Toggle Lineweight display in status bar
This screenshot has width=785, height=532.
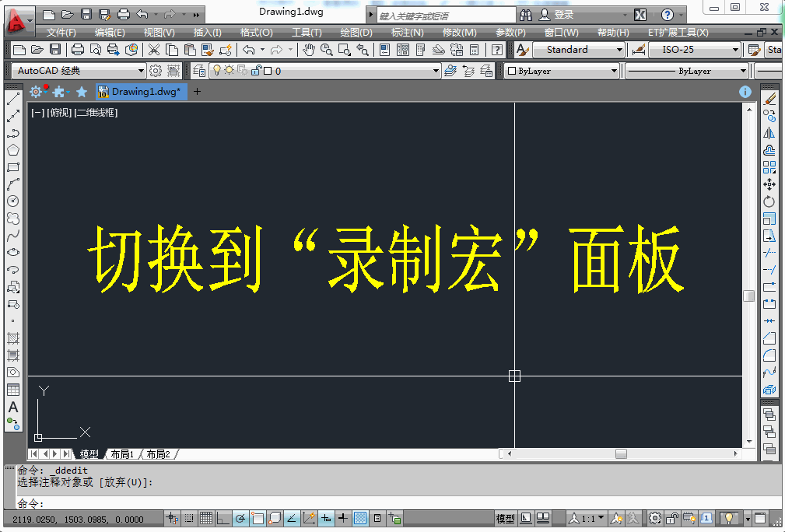343,519
